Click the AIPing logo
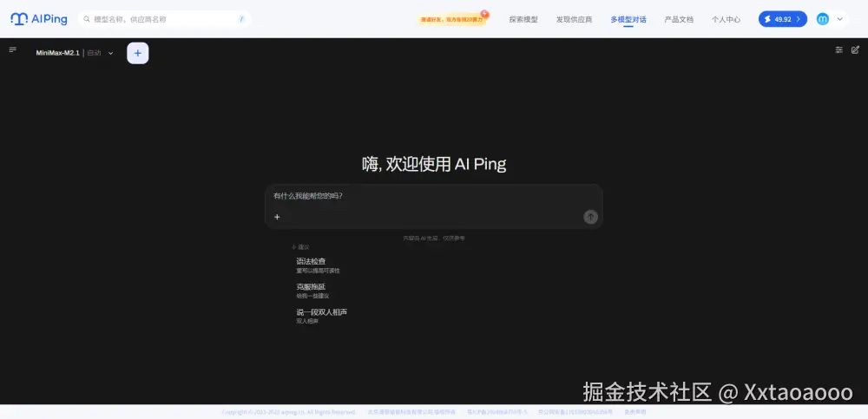Viewport: 868px width, 419px height. pyautogui.click(x=39, y=19)
